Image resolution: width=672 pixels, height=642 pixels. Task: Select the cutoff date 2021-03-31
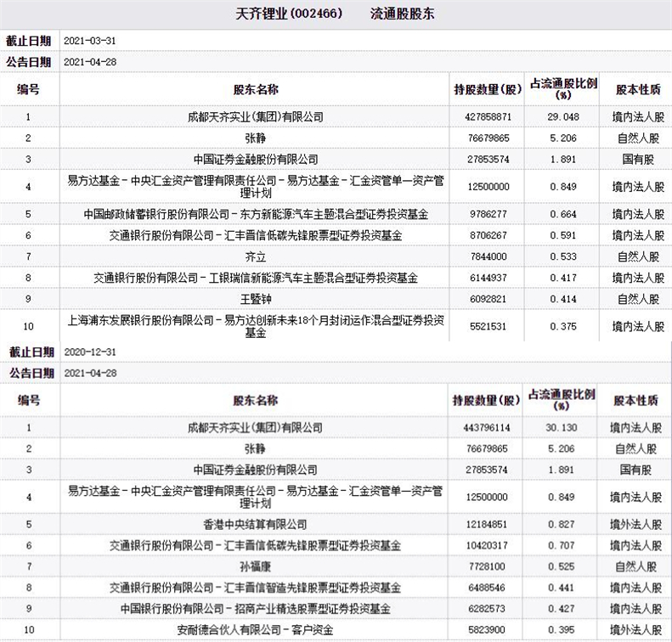click(x=89, y=41)
